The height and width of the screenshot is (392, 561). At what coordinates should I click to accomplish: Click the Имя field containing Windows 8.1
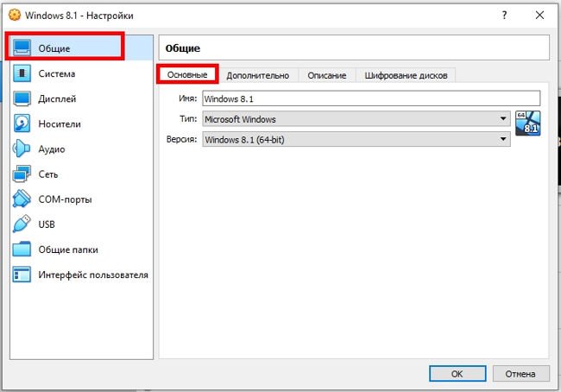coord(371,98)
